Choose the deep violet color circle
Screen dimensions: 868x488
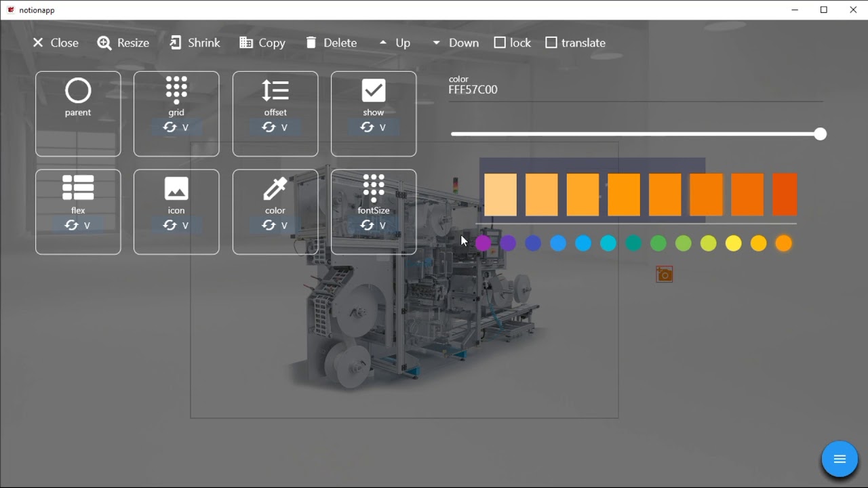tap(508, 243)
